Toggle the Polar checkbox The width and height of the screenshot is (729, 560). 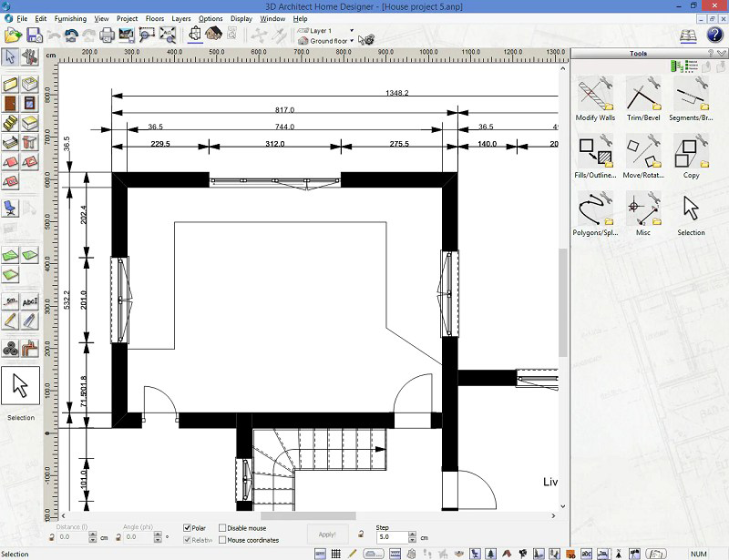188,528
